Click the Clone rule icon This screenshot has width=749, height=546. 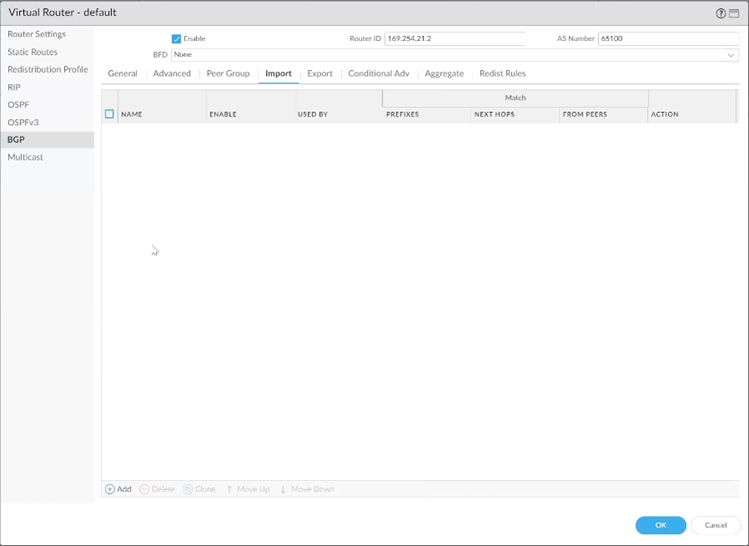click(x=188, y=489)
